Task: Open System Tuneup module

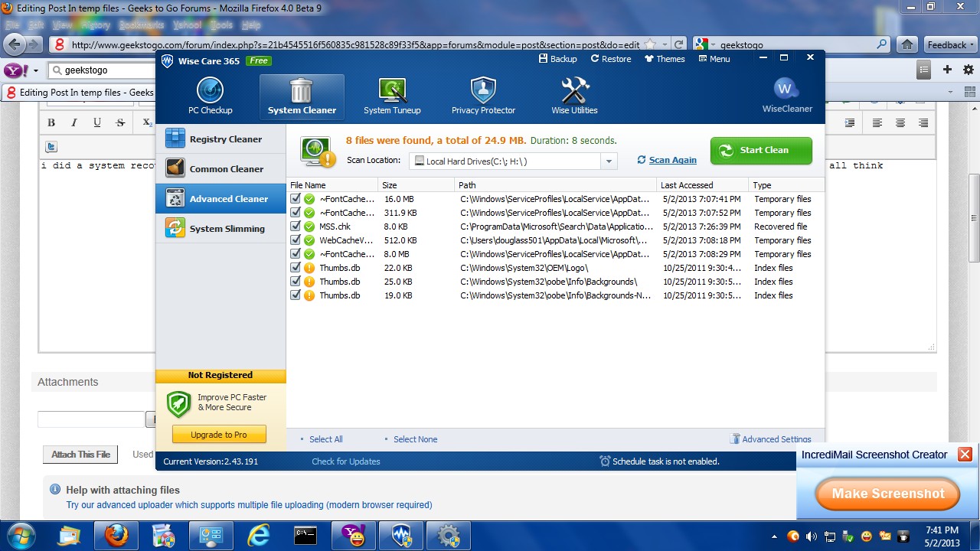Action: [392, 96]
